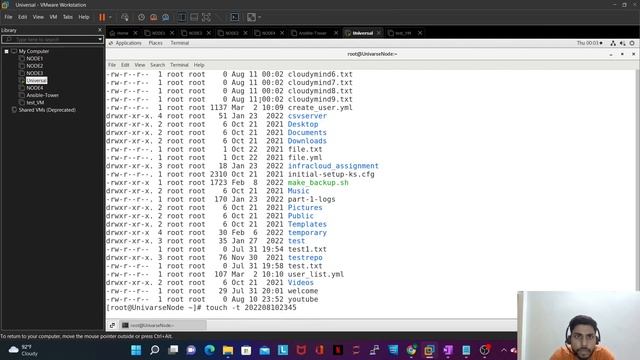Click the power icon in the GNOME panel
The height and width of the screenshot is (360, 640).
click(x=632, y=43)
